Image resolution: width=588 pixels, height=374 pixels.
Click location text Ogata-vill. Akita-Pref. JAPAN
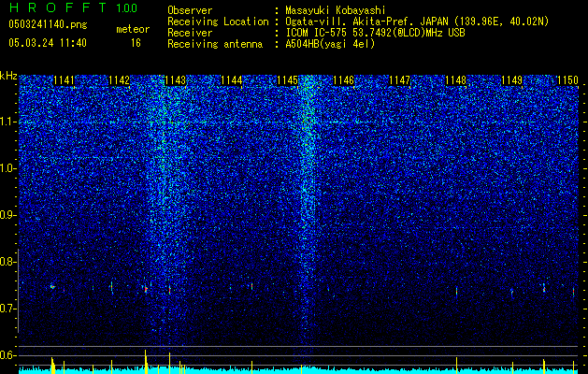366,22
